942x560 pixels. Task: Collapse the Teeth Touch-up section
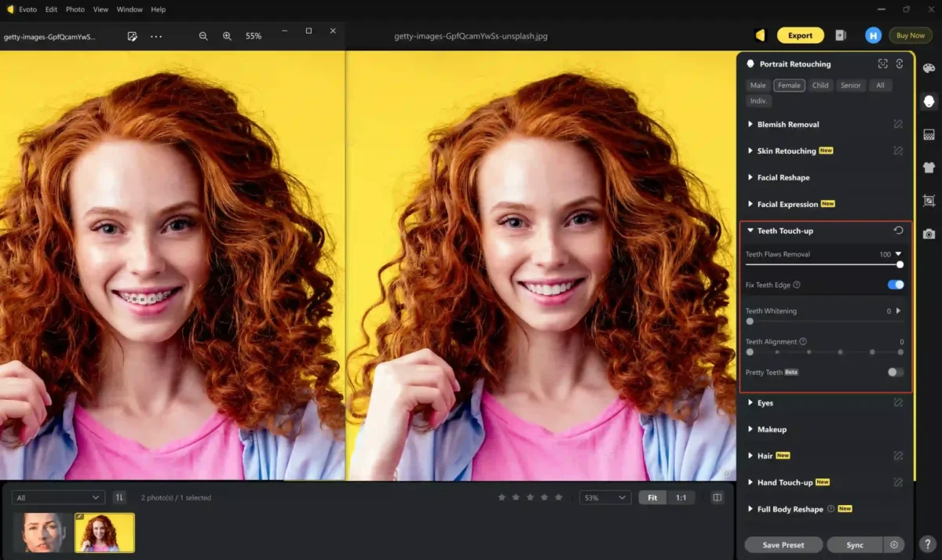750,231
